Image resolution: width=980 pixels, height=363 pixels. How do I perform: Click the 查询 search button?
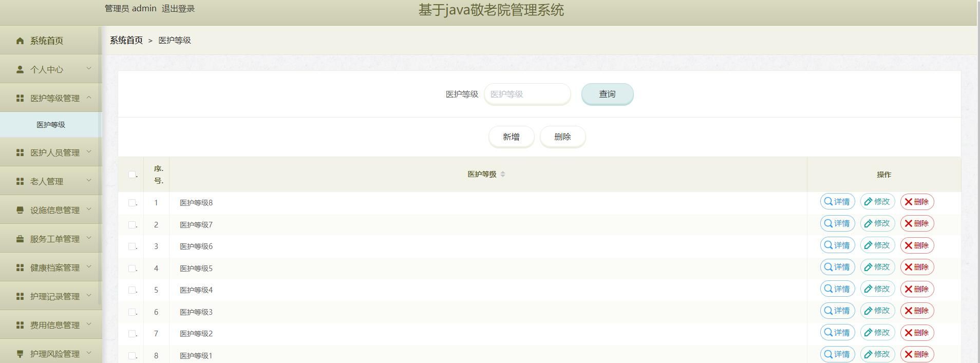coord(607,94)
